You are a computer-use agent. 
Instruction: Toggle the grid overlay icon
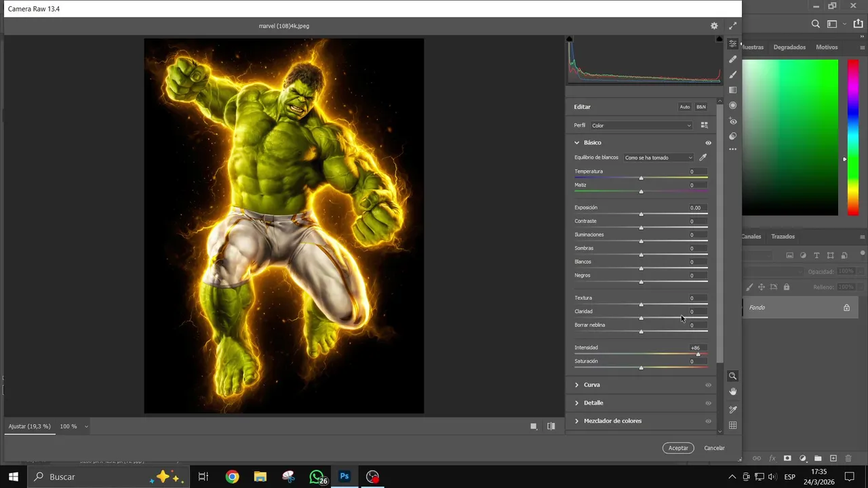732,426
